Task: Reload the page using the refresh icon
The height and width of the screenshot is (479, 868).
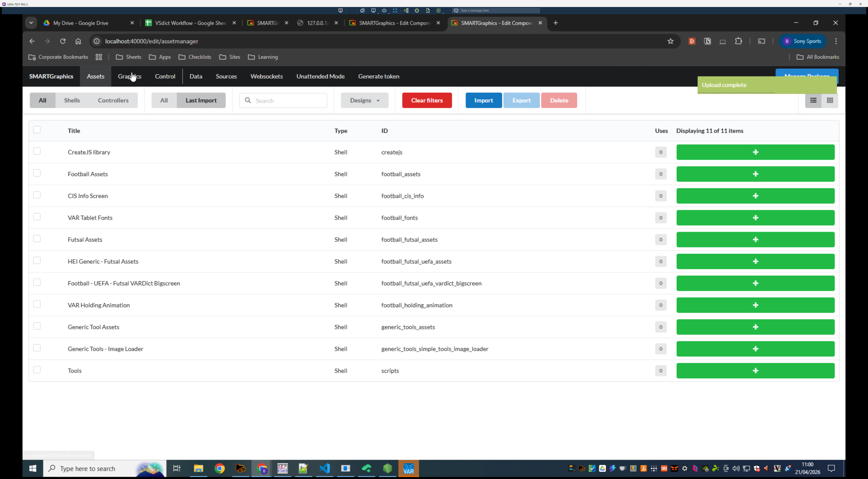Action: click(x=63, y=41)
